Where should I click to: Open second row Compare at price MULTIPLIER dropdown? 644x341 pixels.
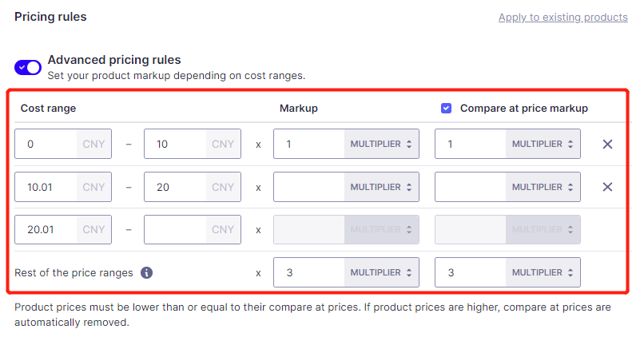pos(543,187)
